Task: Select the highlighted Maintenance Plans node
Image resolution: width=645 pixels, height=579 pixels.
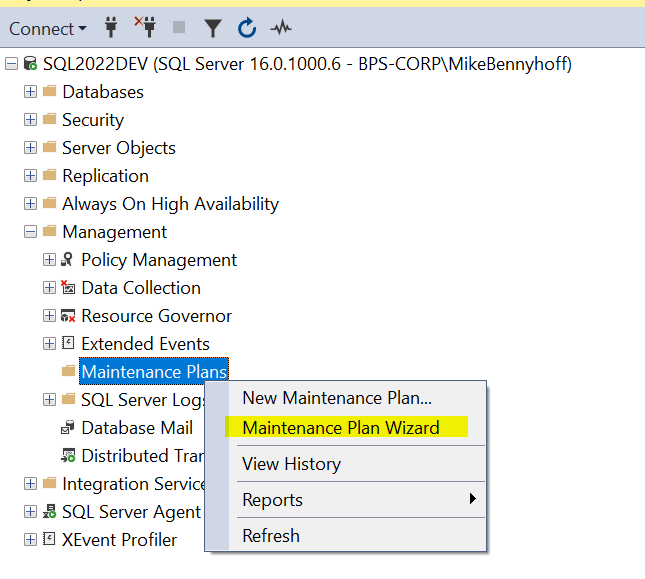Action: tap(154, 371)
